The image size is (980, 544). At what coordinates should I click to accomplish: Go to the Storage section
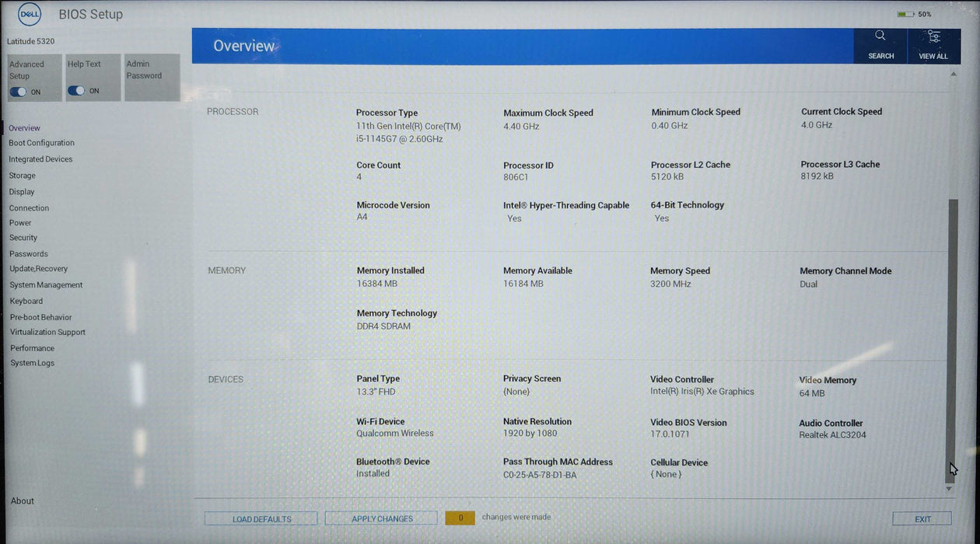(23, 176)
